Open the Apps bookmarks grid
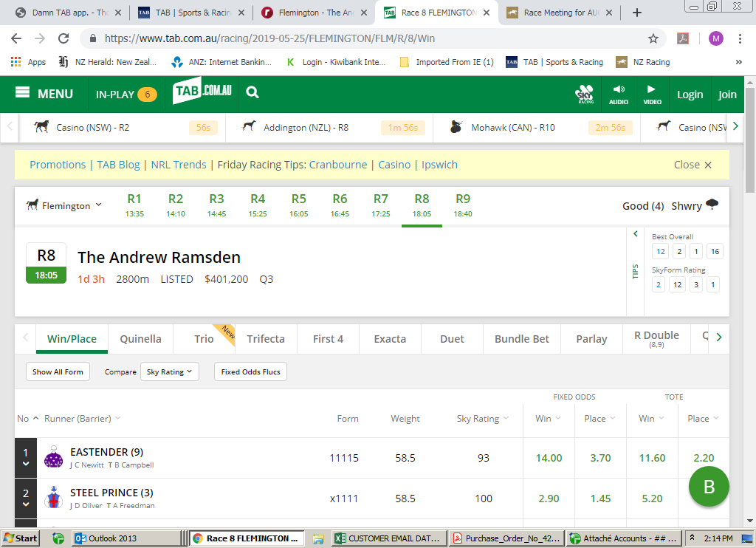This screenshot has height=548, width=756. 28,62
